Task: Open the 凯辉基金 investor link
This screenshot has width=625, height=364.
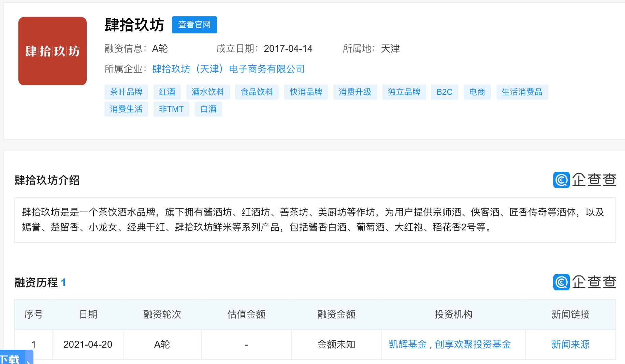Action: (x=408, y=344)
